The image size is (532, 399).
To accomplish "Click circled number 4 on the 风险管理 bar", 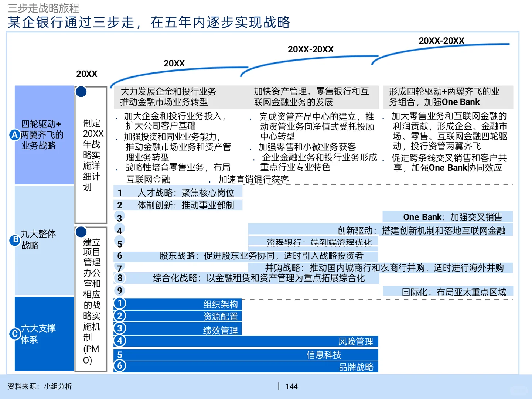I will pos(120,341).
